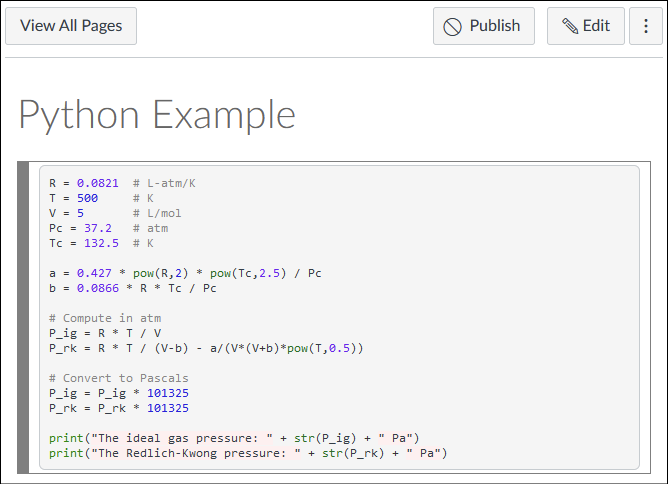Click the gray left bar of code block
Image resolution: width=668 pixels, height=484 pixels.
click(x=24, y=317)
